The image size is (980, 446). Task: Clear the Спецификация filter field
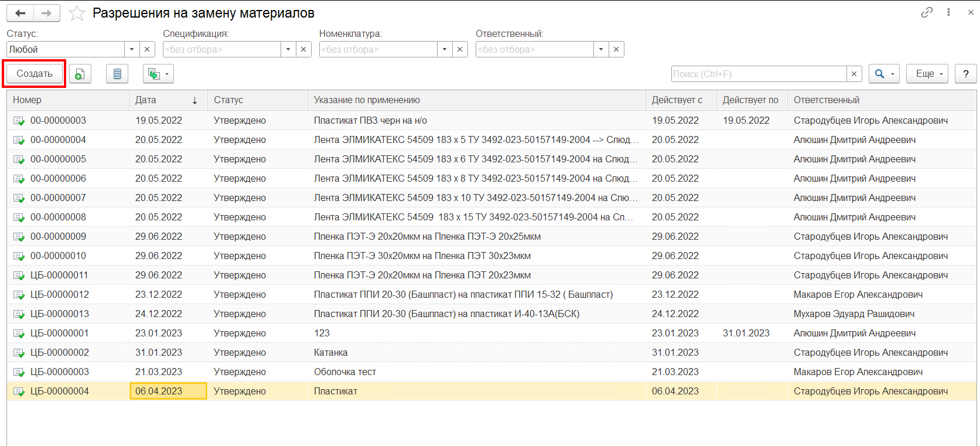coord(303,49)
